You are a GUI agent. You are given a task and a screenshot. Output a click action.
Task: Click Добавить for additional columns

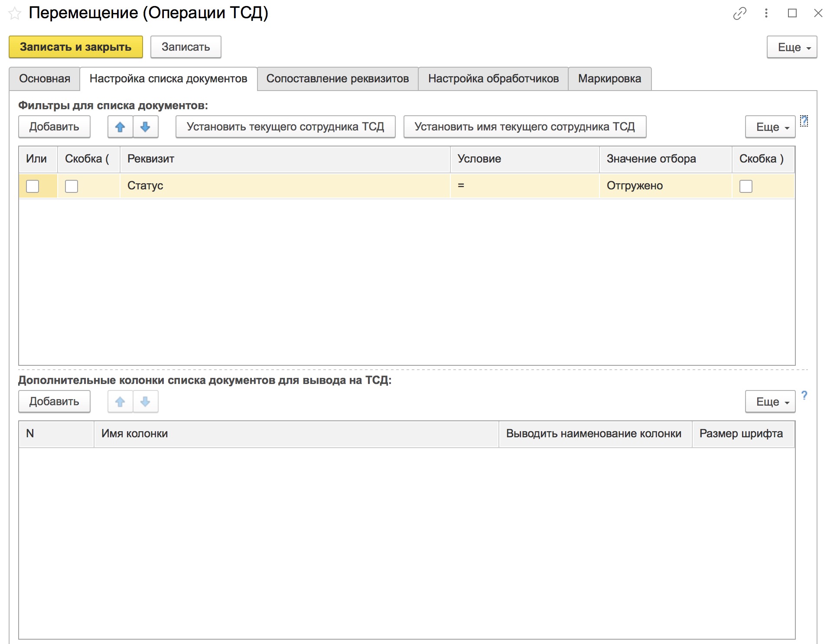click(54, 402)
